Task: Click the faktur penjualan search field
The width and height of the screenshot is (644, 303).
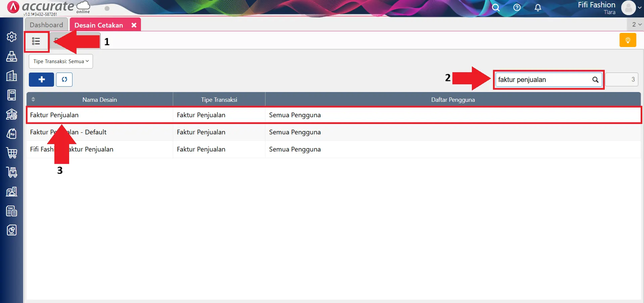Action: pos(543,80)
